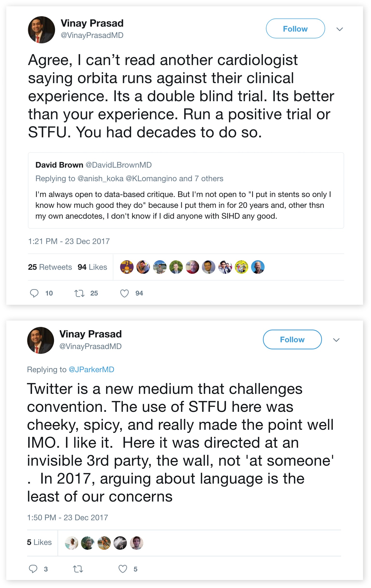
Task: Open Vinay Prasad avatar on second tweet
Action: (40, 340)
